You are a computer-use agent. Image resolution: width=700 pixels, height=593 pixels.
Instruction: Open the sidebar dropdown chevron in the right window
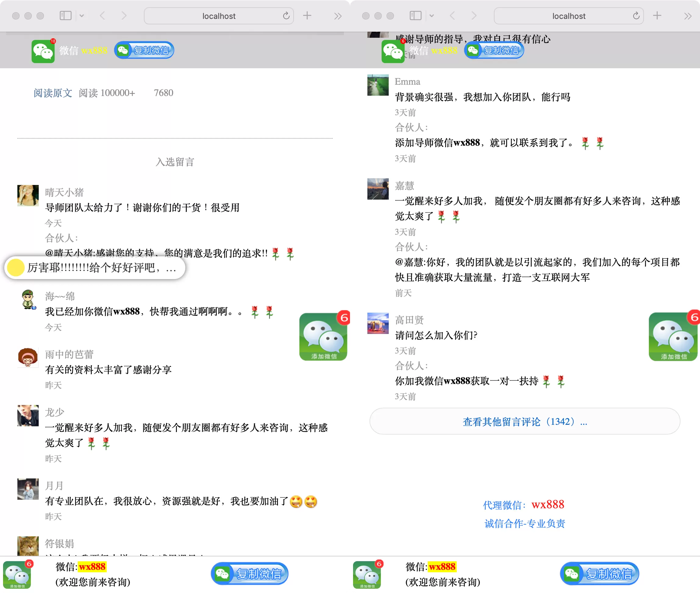pos(432,16)
